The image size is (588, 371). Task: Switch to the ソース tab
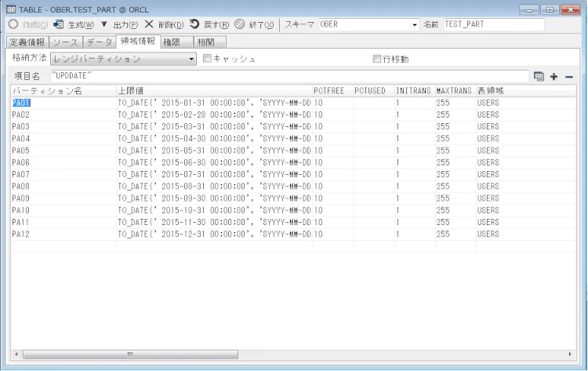(66, 42)
